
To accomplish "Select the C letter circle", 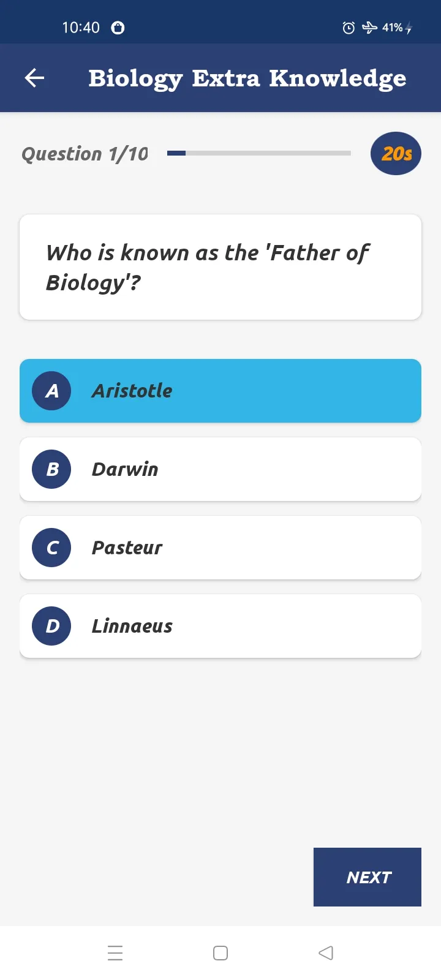I will click(51, 548).
